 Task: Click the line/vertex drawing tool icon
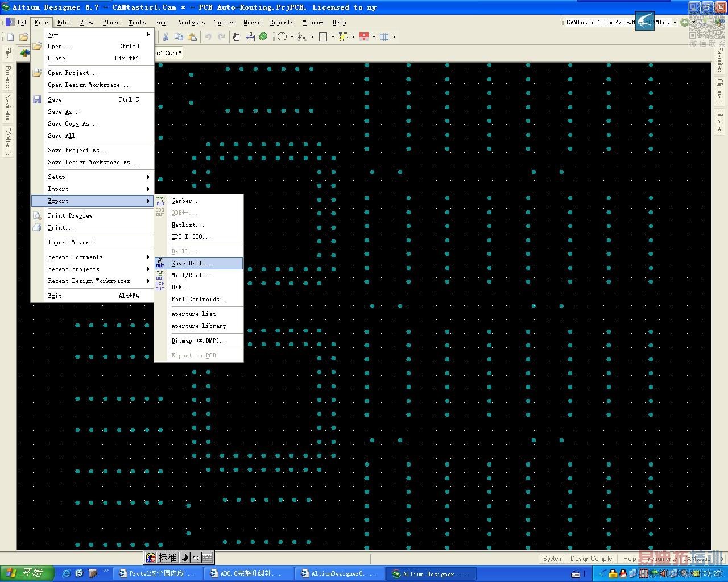pos(302,37)
